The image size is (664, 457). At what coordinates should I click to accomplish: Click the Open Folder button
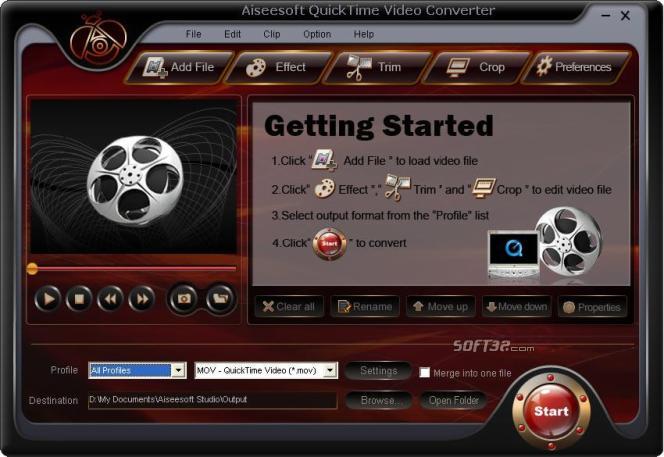[x=454, y=400]
